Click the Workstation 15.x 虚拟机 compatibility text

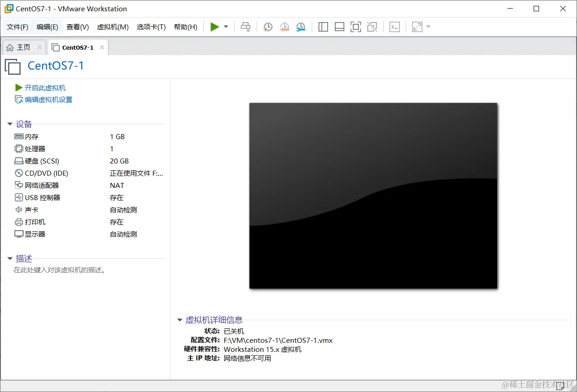263,349
